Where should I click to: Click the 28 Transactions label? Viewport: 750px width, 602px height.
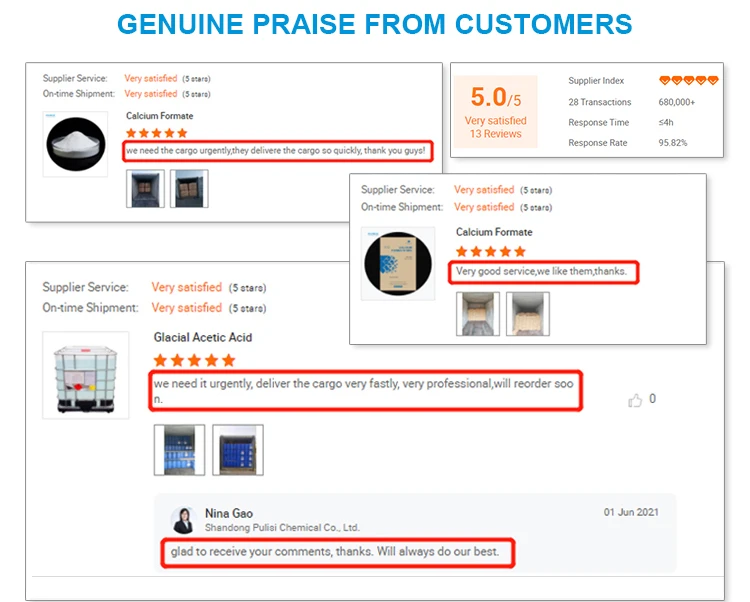(x=600, y=102)
